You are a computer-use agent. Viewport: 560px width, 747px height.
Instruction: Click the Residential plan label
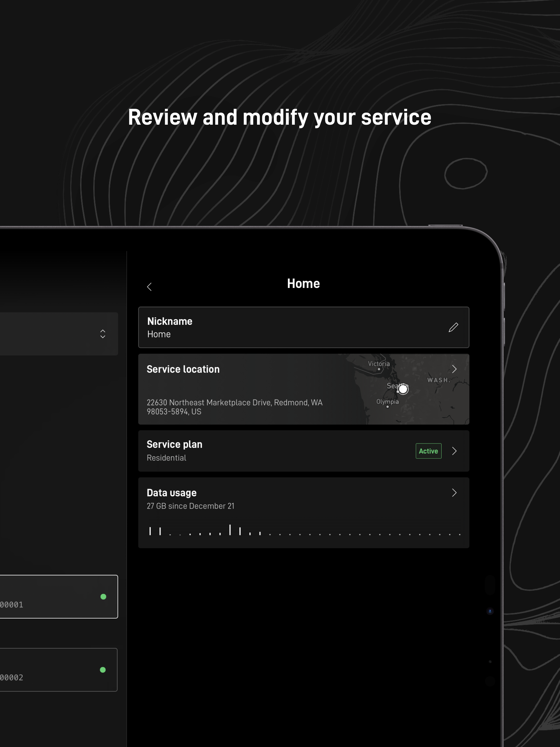coord(166,458)
